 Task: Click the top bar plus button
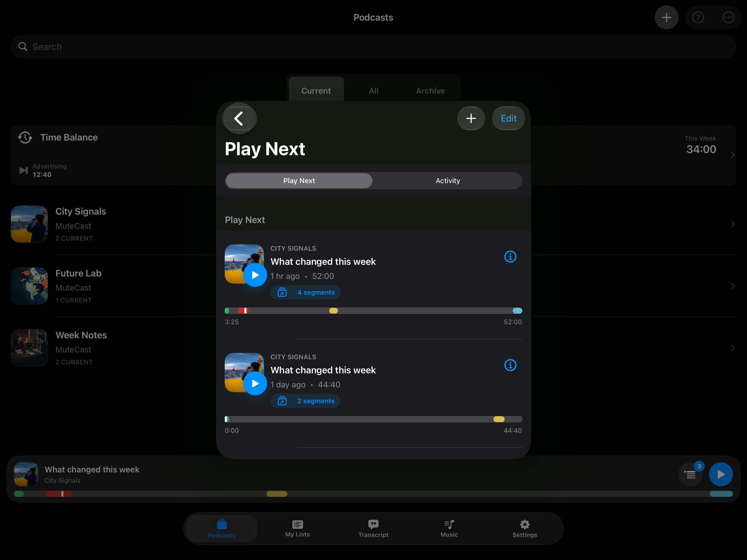click(666, 18)
